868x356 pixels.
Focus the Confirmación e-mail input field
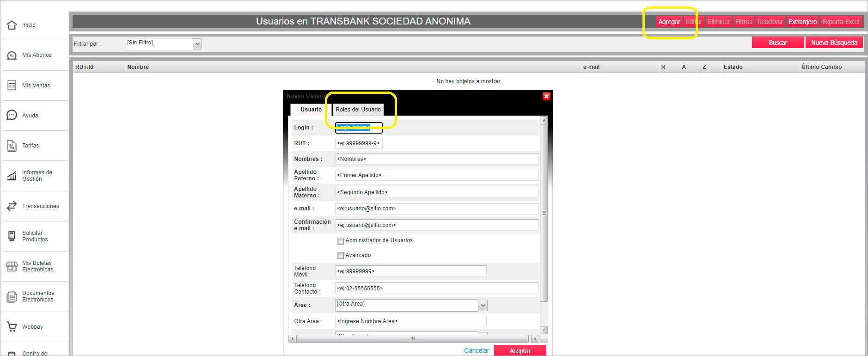click(x=437, y=225)
